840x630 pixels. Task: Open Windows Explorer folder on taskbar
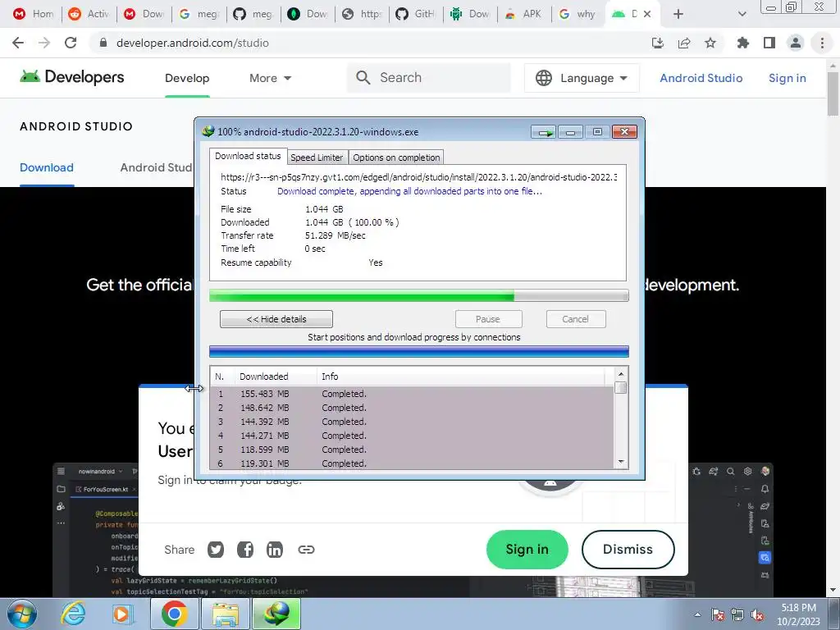[x=225, y=614]
